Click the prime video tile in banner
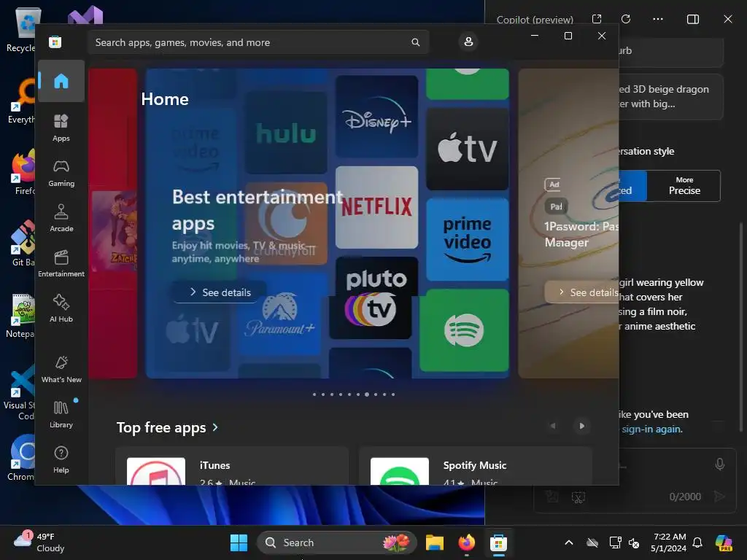This screenshot has height=560, width=747. 468,239
